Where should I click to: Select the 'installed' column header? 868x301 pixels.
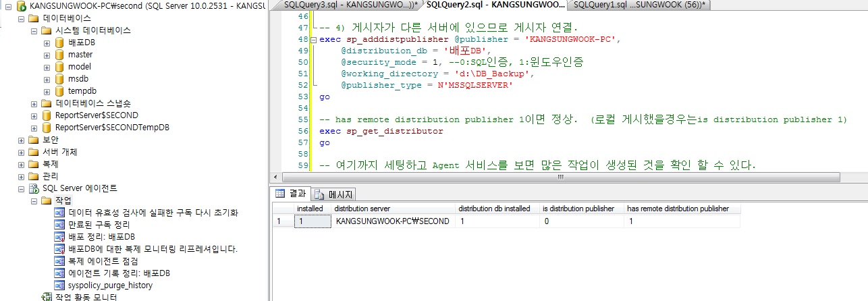click(x=313, y=209)
